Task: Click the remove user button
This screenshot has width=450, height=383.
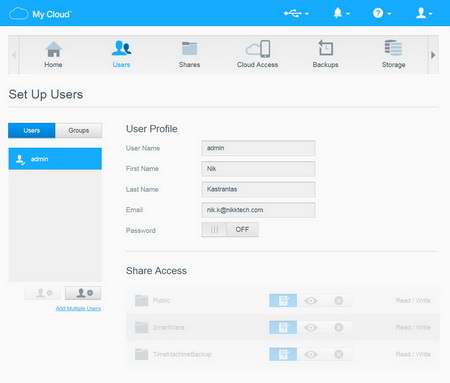Action: click(x=42, y=293)
